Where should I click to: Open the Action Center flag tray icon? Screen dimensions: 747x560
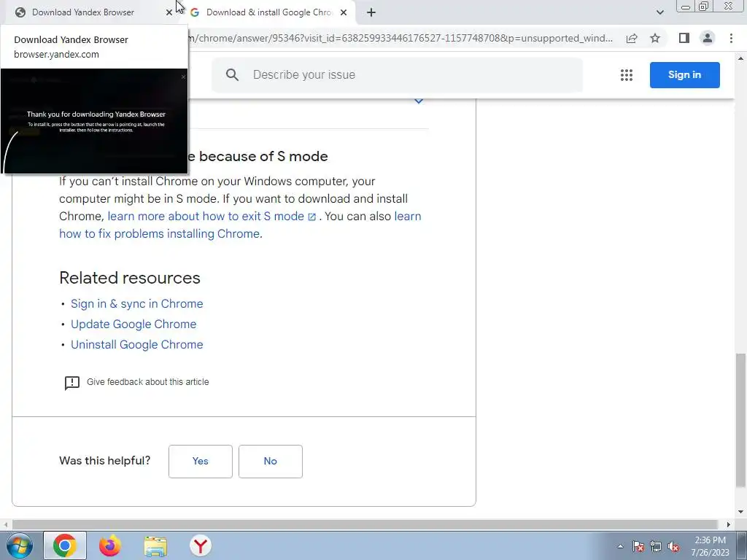pyautogui.click(x=638, y=546)
